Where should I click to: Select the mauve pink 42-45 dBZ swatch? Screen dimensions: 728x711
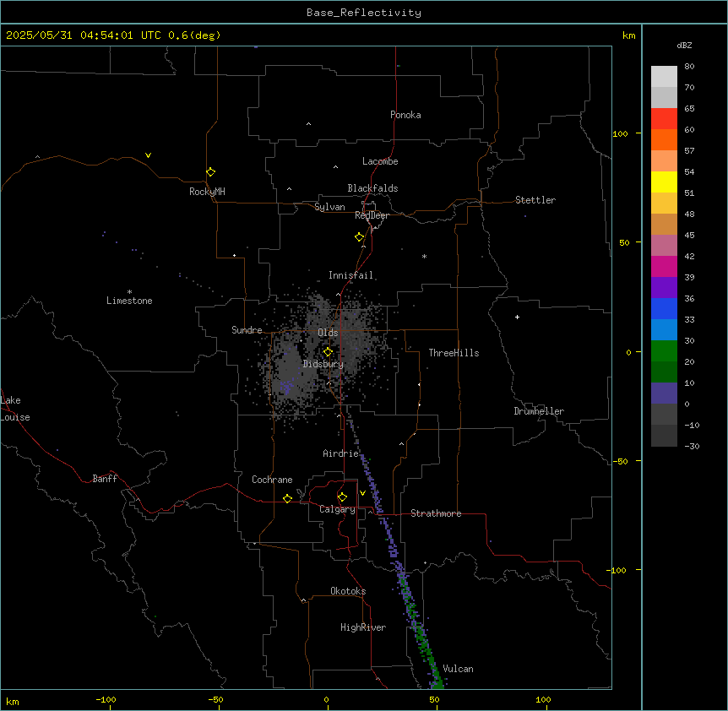tap(664, 245)
